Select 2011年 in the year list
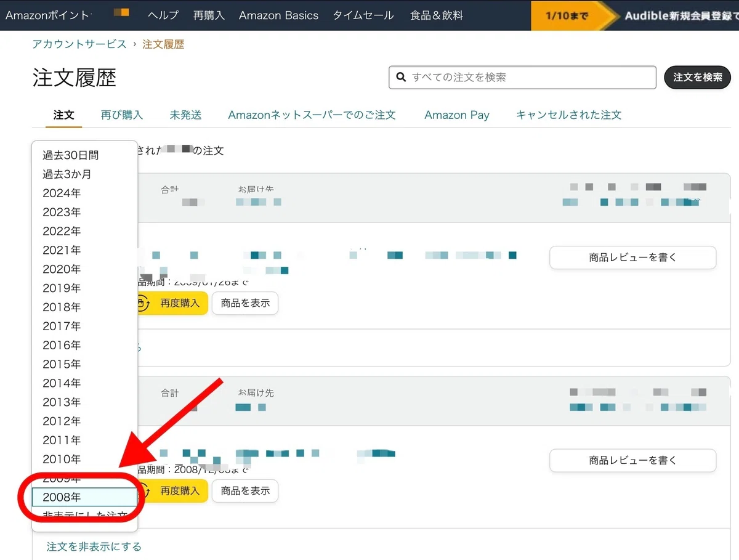The width and height of the screenshot is (739, 560). (x=84, y=440)
